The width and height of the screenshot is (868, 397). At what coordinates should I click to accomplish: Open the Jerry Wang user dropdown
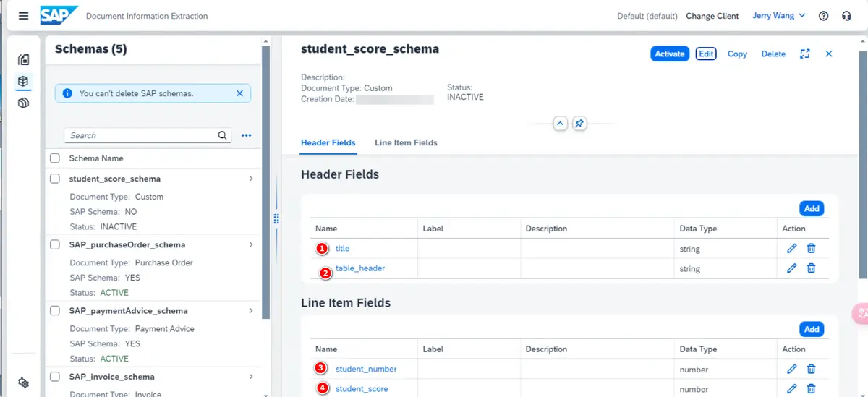tap(778, 16)
